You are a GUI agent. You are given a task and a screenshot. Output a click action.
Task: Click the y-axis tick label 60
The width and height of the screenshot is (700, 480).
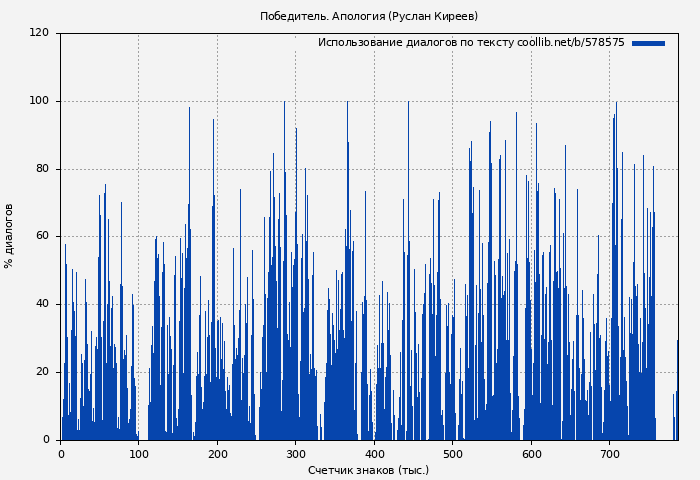42,236
